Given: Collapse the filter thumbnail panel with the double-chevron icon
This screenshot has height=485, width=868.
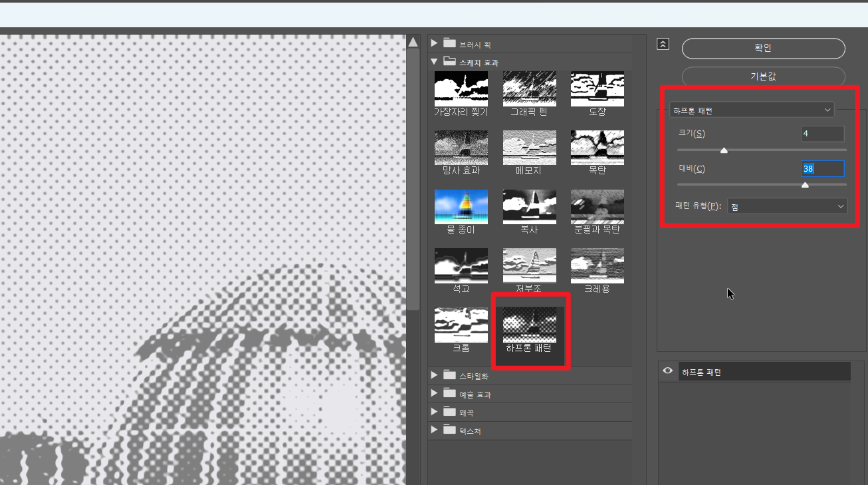Looking at the screenshot, I should click(663, 44).
